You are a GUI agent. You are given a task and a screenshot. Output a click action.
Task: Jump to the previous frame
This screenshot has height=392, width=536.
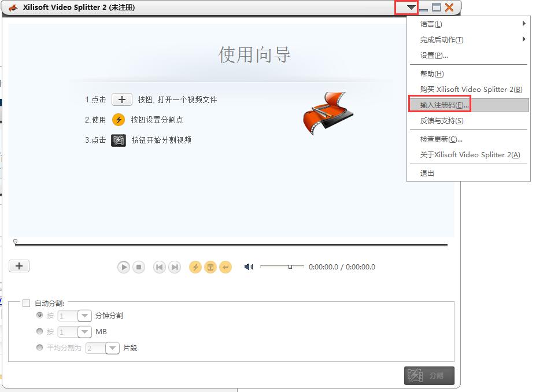[159, 267]
